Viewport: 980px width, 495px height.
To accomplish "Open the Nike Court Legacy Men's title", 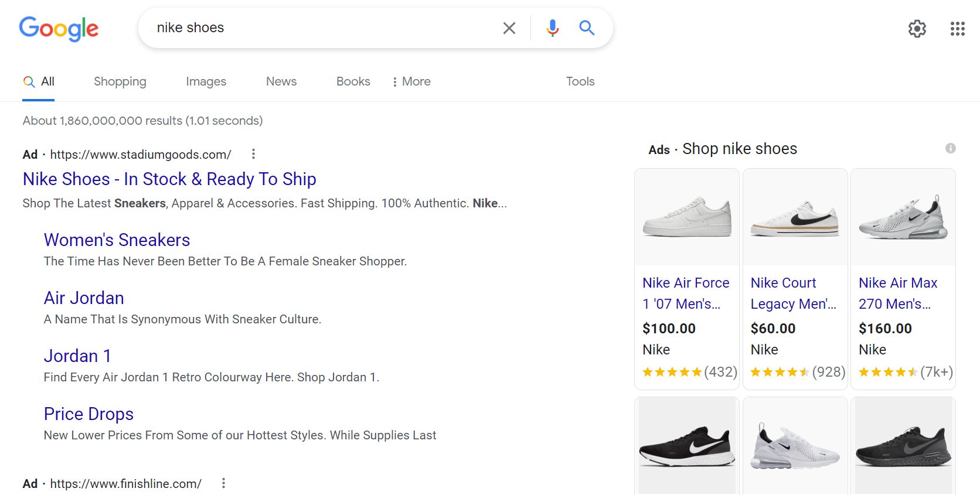I will click(794, 293).
